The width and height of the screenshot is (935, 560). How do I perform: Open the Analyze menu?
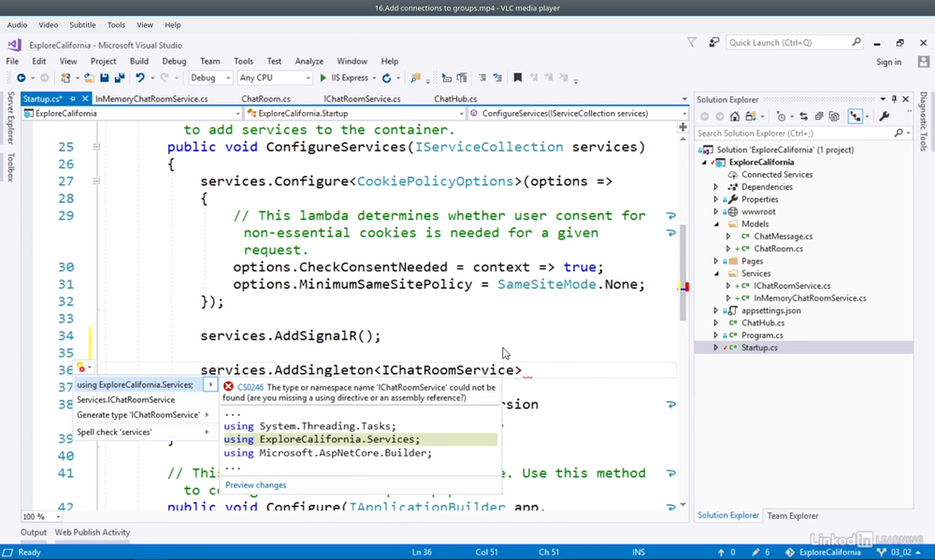[309, 61]
